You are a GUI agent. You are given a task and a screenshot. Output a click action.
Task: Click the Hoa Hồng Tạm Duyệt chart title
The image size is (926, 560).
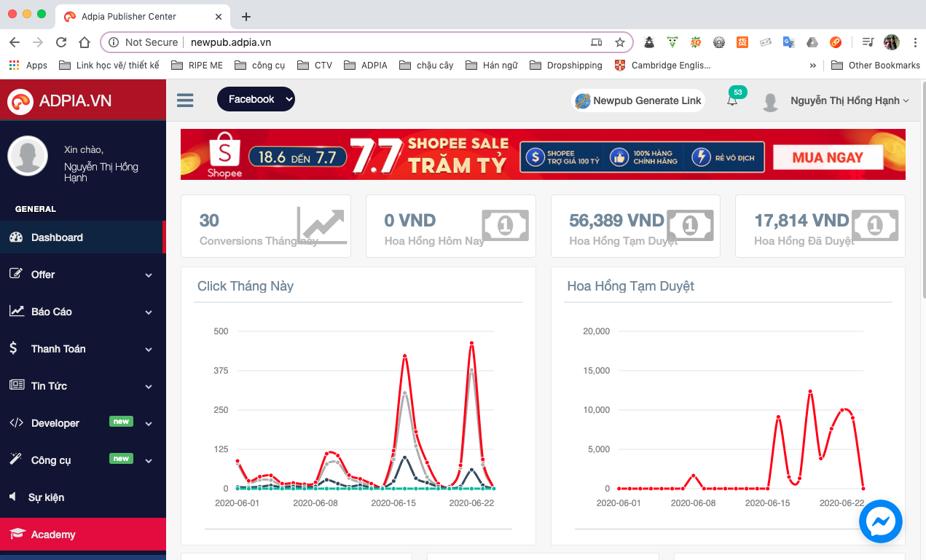point(630,286)
